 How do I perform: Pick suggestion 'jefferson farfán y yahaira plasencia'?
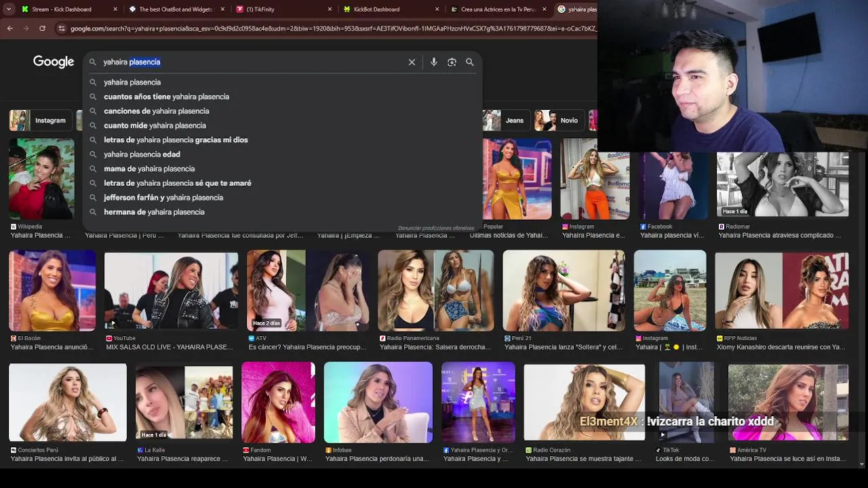click(282, 197)
